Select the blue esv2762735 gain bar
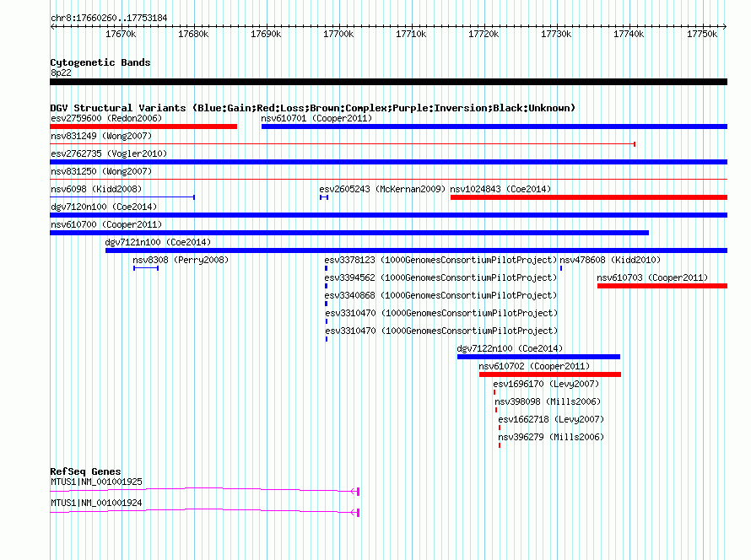Viewport: 751px width, 560px height. click(x=388, y=162)
